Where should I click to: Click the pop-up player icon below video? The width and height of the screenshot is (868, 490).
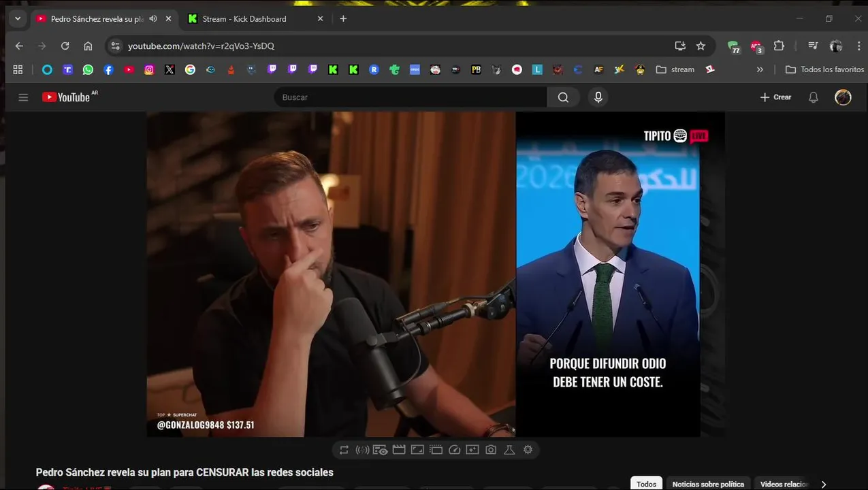436,450
